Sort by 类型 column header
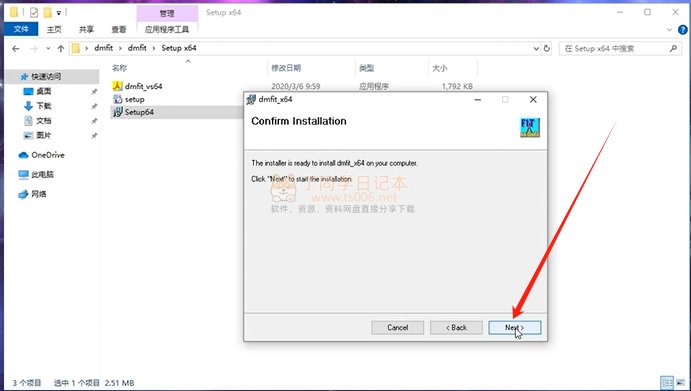This screenshot has height=391, width=691. (367, 68)
